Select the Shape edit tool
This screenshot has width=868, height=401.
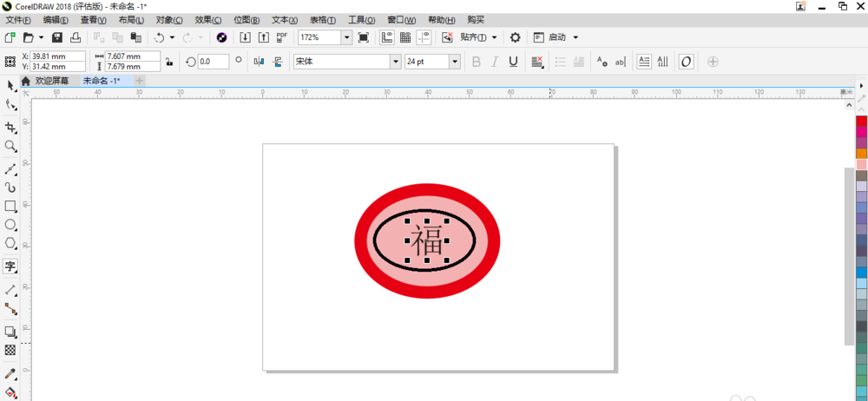click(x=10, y=104)
